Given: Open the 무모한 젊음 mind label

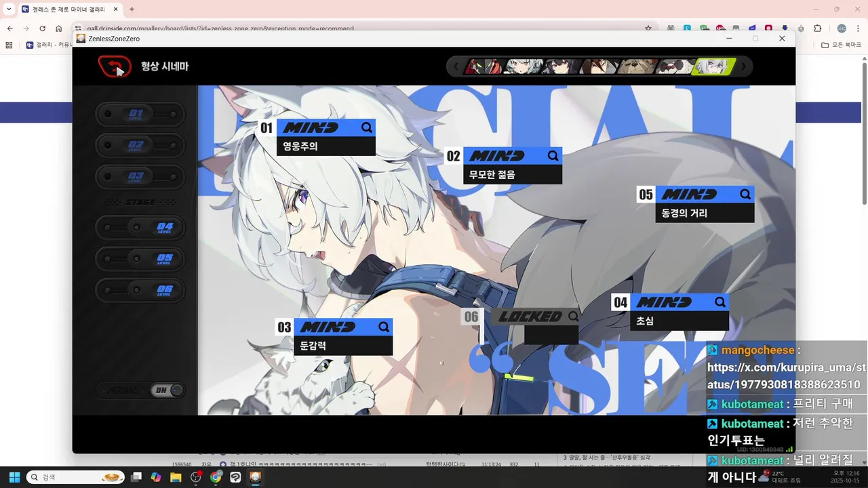Looking at the screenshot, I should click(x=513, y=175).
